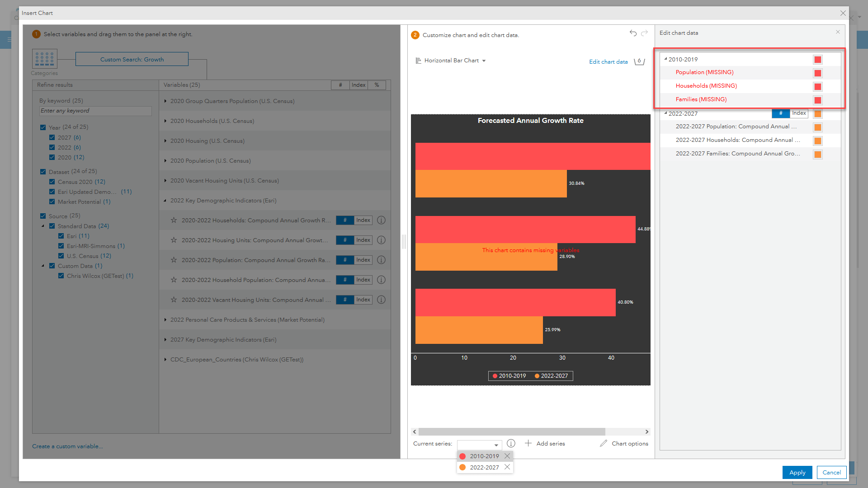The width and height of the screenshot is (868, 488).
Task: Click the undo arrow icon
Action: tap(633, 33)
